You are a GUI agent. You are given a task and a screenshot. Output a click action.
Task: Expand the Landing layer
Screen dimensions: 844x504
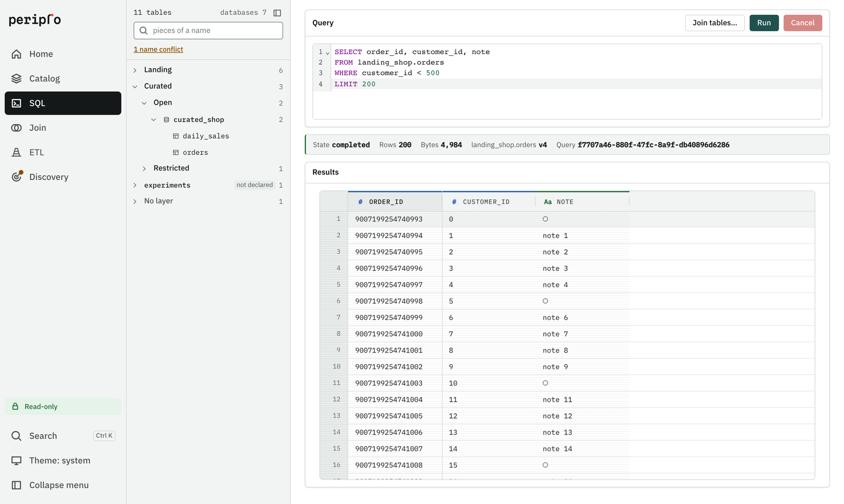(135, 70)
